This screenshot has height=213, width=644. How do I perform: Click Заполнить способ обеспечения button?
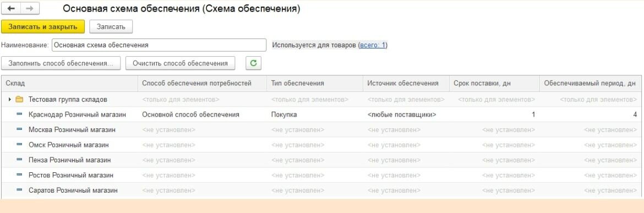coord(61,63)
